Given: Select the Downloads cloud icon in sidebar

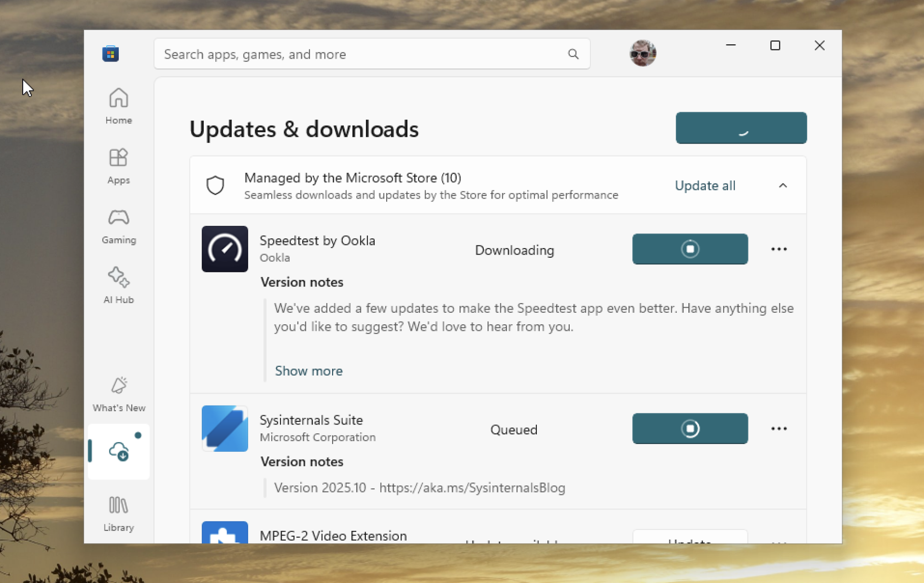Looking at the screenshot, I should pyautogui.click(x=119, y=451).
